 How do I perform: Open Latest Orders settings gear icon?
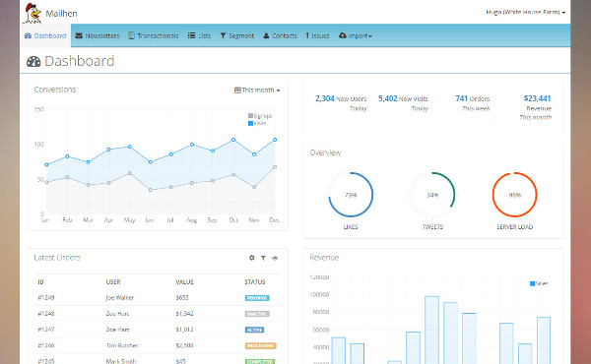click(252, 258)
